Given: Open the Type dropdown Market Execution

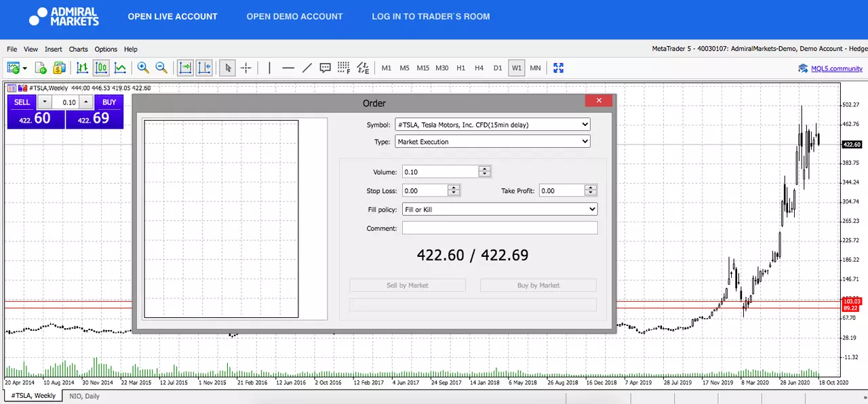Looking at the screenshot, I should [493, 142].
